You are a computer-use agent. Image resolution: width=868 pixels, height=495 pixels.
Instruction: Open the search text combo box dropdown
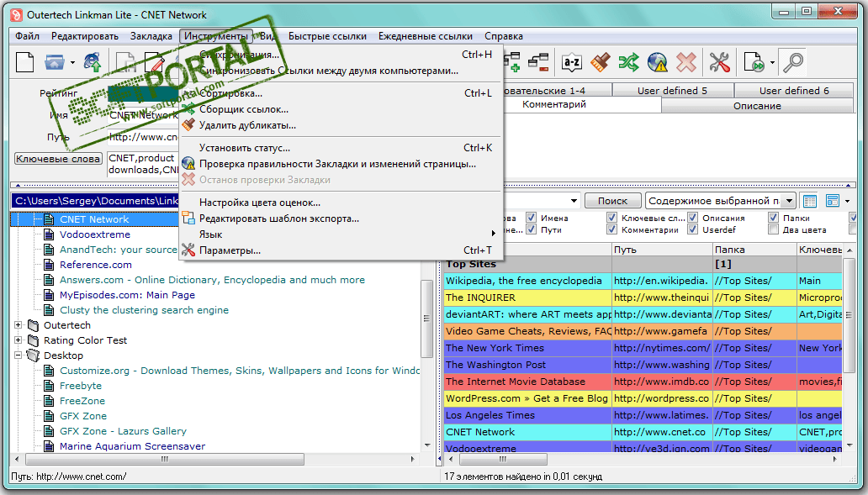574,201
